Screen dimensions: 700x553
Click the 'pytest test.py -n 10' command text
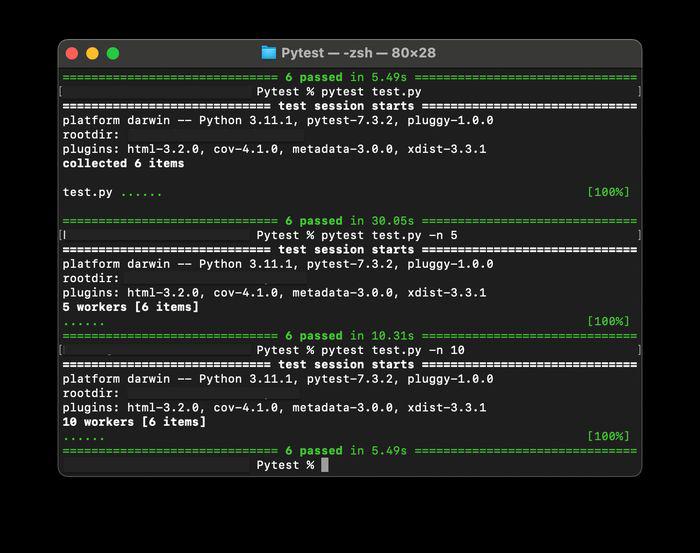(x=393, y=350)
